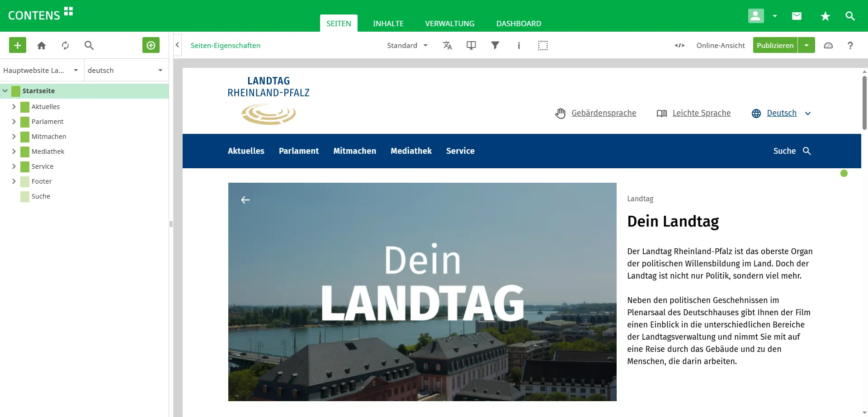This screenshot has width=868, height=417.
Task: Open the Seiten-Eigenschaften link
Action: (225, 45)
